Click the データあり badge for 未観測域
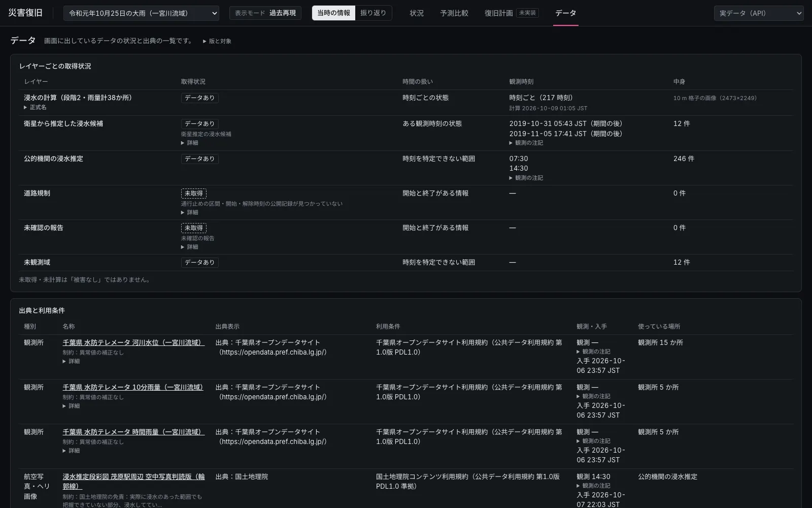 200,263
